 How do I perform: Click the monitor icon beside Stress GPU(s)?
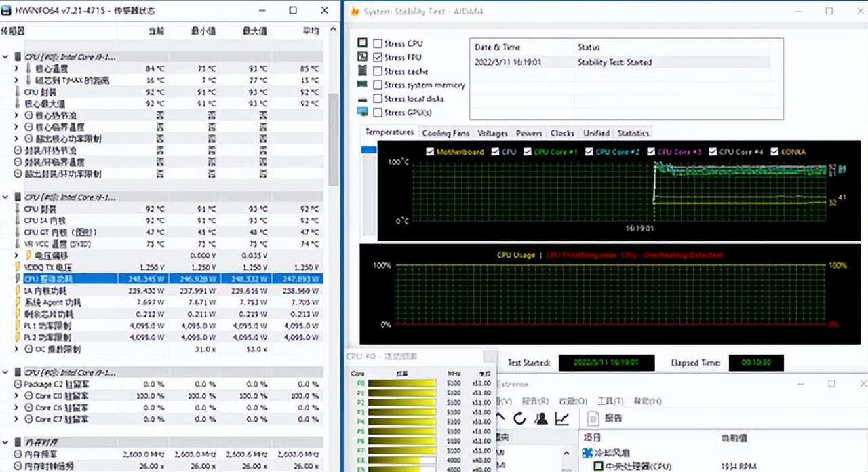362,112
